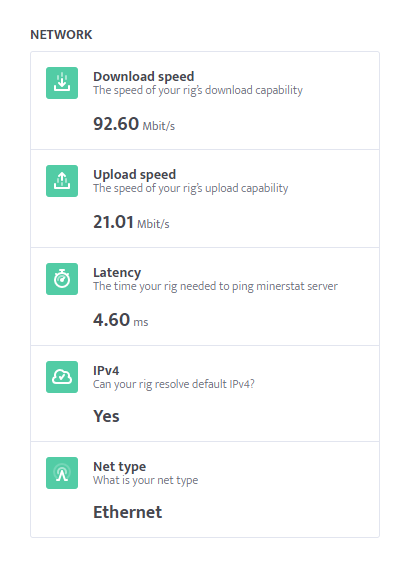
Task: Select the Upload speed heading
Action: 135,175
